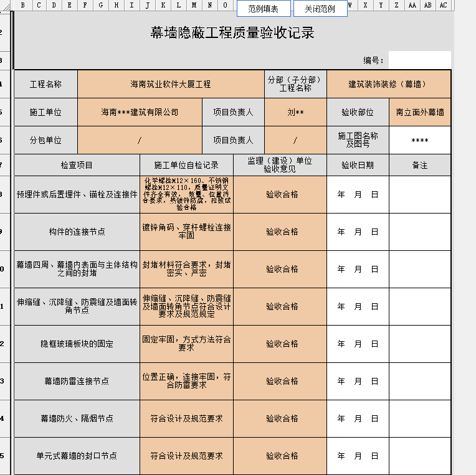Select the 刘** project manager cell
Screen dimensions: 476x475
click(295, 113)
